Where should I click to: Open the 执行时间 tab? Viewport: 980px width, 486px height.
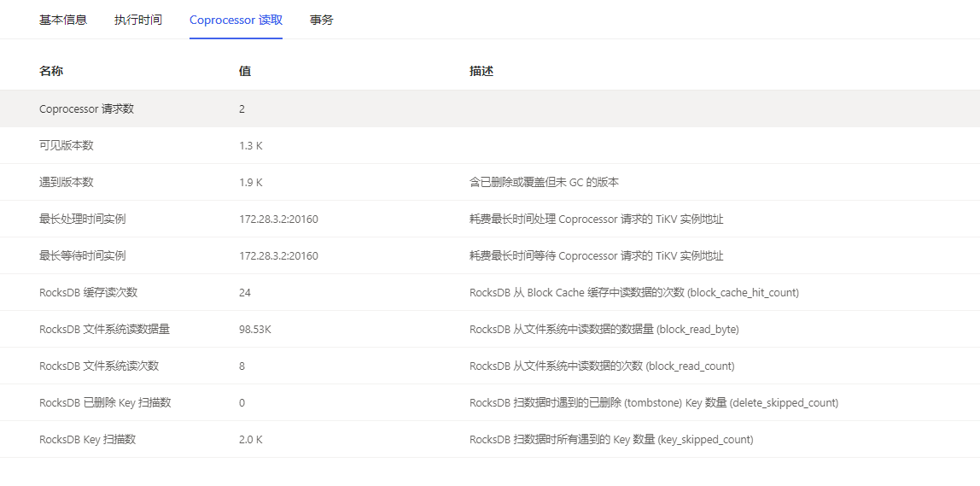click(x=138, y=20)
